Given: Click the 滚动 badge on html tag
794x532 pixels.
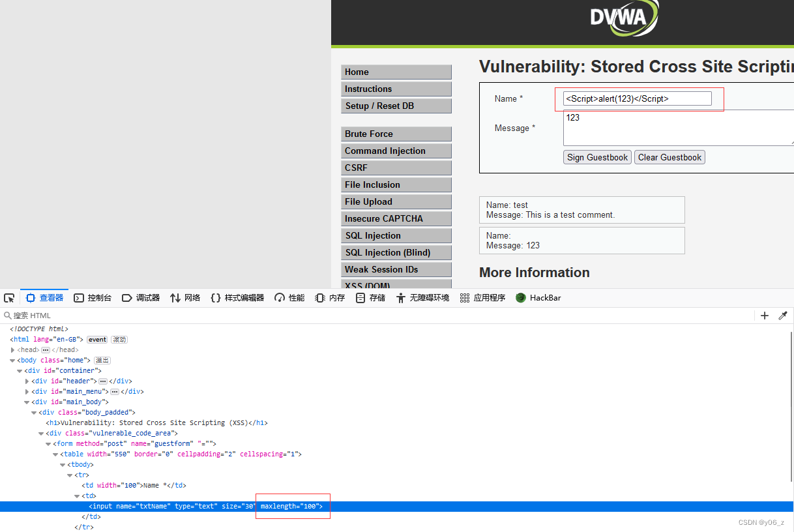Looking at the screenshot, I should coord(119,340).
